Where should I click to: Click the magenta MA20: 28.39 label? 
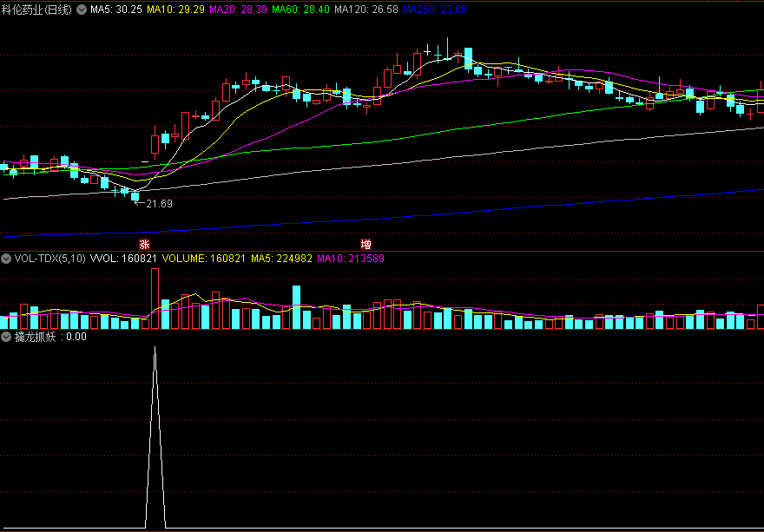coord(238,10)
